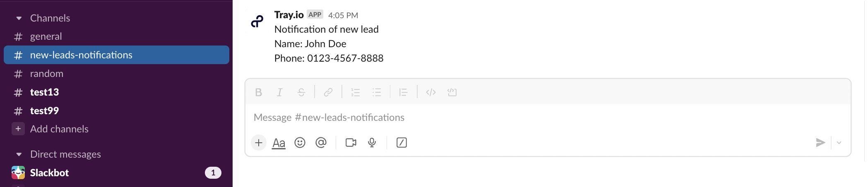
Task: Insert a code block
Action: pos(452,92)
